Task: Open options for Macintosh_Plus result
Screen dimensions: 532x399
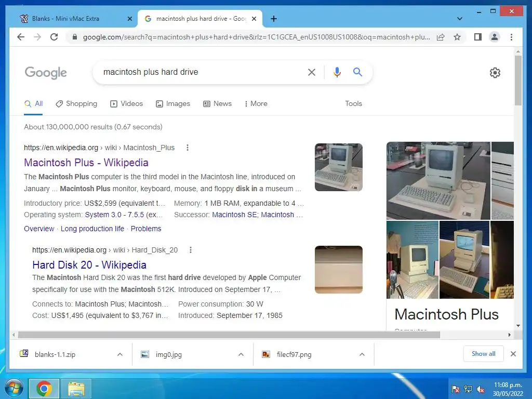Action: tap(188, 148)
